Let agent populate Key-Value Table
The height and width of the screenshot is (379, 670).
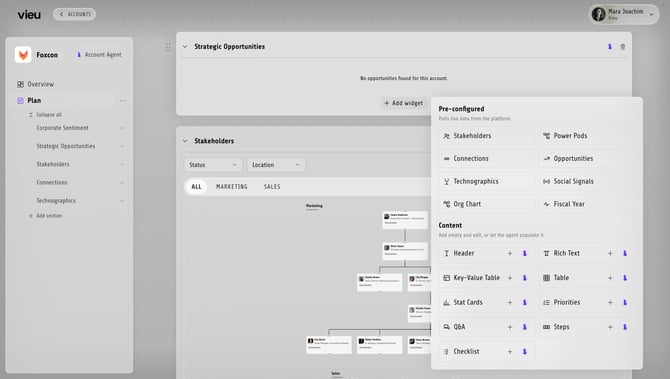coord(525,278)
